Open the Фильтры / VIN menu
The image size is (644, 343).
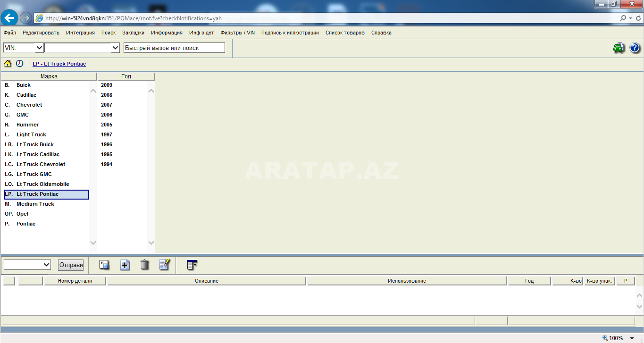[238, 33]
